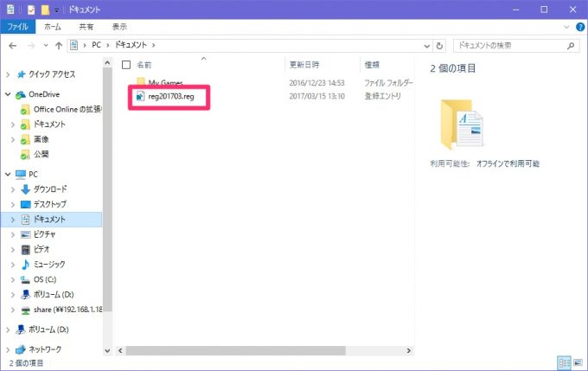Go forward using the forward arrow

(x=31, y=45)
